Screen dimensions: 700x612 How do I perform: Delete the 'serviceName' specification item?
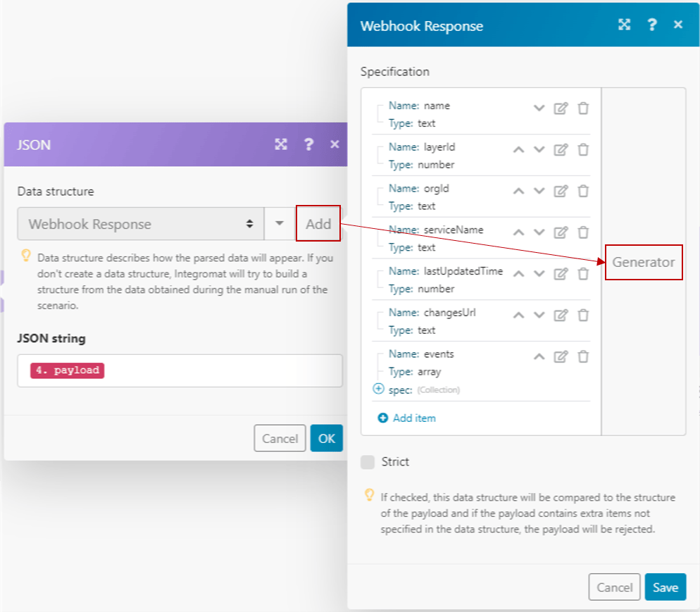(583, 232)
